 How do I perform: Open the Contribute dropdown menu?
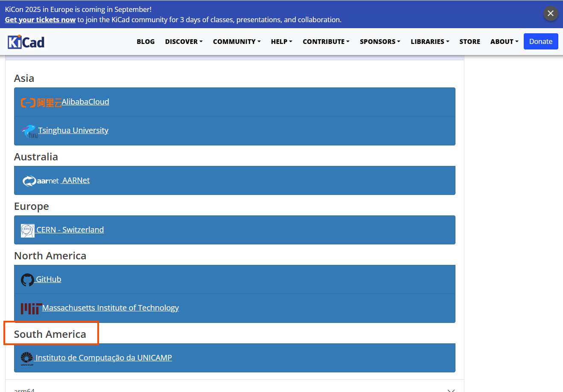(x=326, y=41)
